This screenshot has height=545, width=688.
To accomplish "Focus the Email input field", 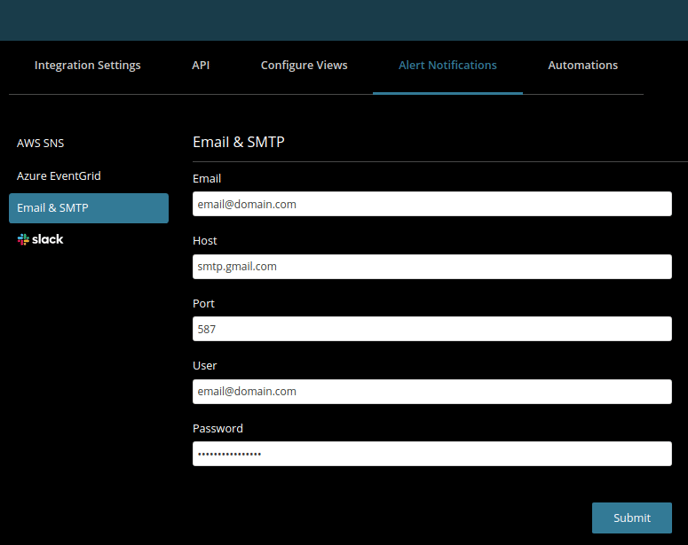I will coord(432,204).
